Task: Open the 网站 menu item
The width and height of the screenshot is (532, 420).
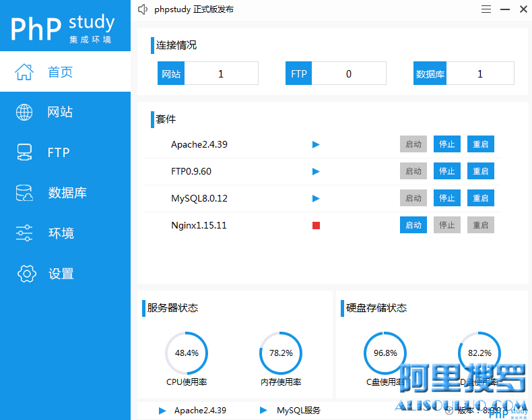Action: pyautogui.click(x=65, y=112)
